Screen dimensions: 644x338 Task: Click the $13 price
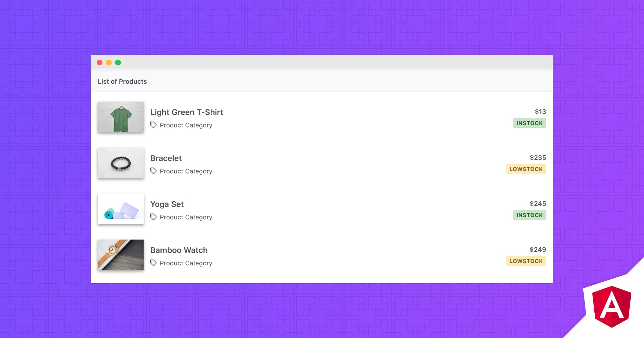540,112
